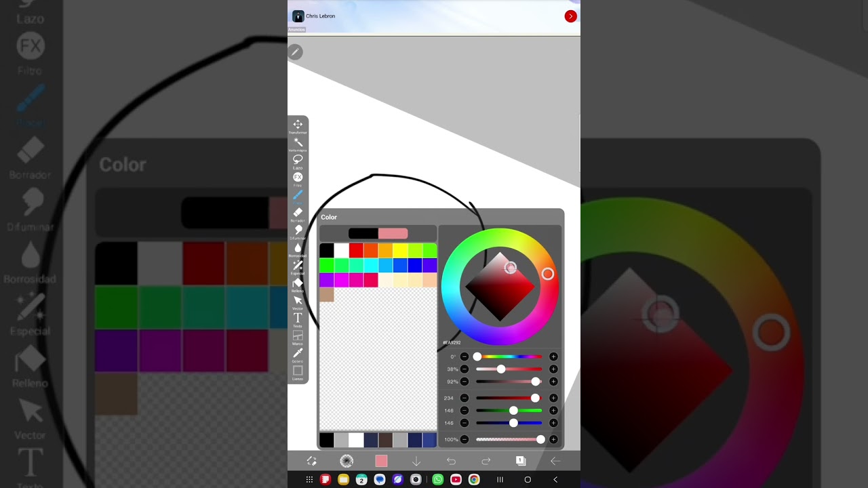Image resolution: width=868 pixels, height=488 pixels.
Task: Select the previous black color swatch
Action: [363, 234]
